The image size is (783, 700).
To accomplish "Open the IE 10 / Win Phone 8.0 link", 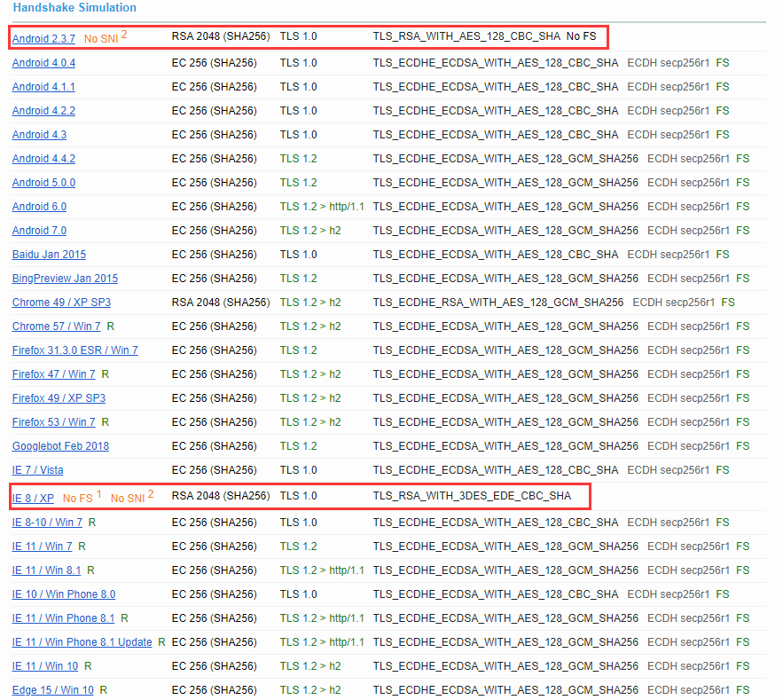I will pyautogui.click(x=64, y=594).
